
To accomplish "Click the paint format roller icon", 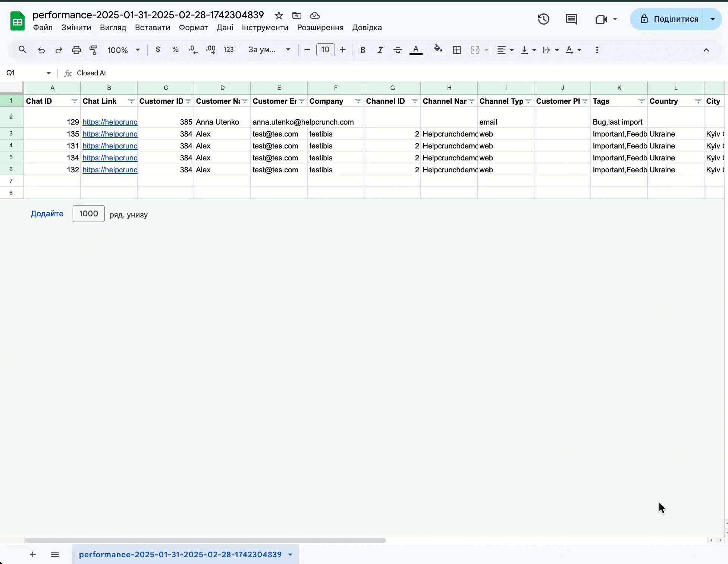I will 94,50.
